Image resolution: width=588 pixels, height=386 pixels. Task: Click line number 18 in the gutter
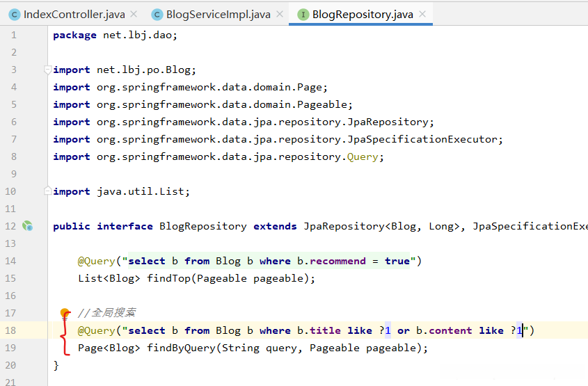tap(10, 330)
